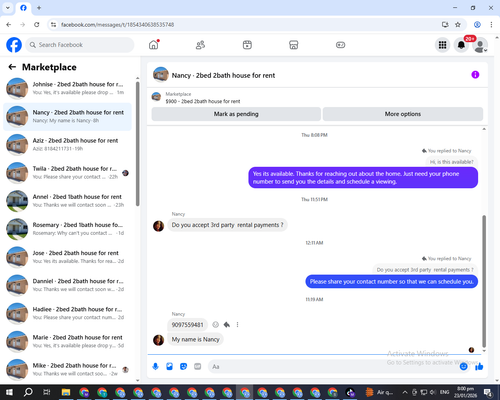Choose a sticker icon in composer
Image resolution: width=500 pixels, height=400 pixels.
coord(183,367)
